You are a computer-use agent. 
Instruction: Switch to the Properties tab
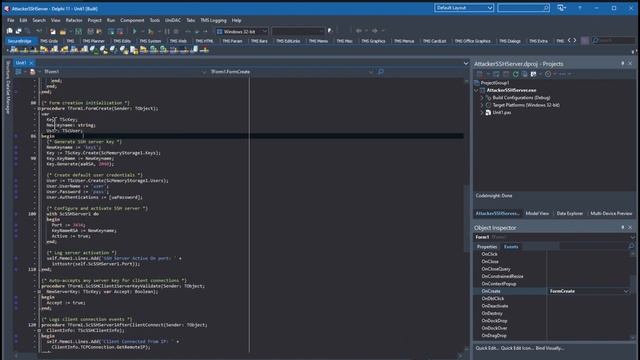coord(487,247)
